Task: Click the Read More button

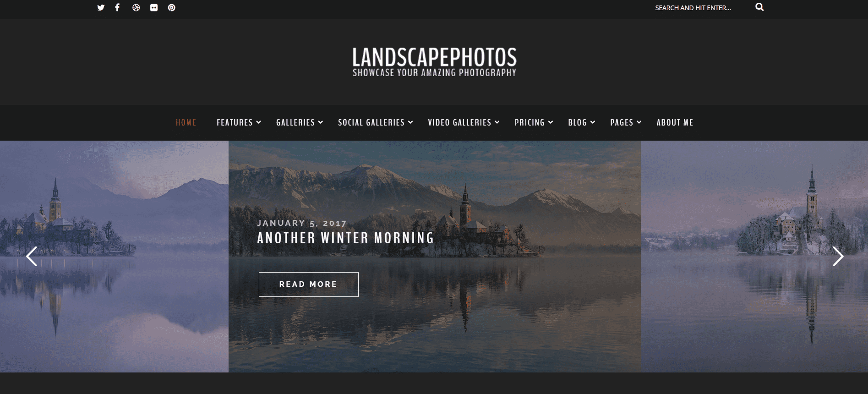Action: point(309,285)
